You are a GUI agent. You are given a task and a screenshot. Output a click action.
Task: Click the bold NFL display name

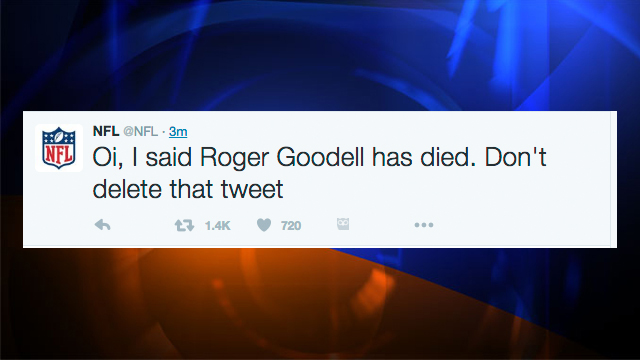pos(106,131)
